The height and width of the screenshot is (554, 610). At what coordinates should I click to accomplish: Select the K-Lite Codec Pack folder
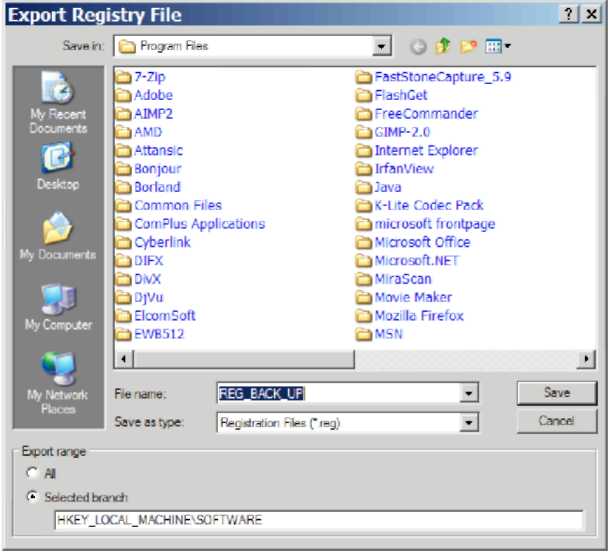click(x=420, y=205)
